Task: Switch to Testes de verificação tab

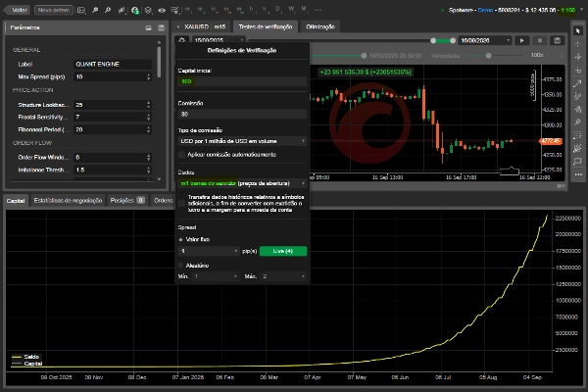Action: coord(266,26)
